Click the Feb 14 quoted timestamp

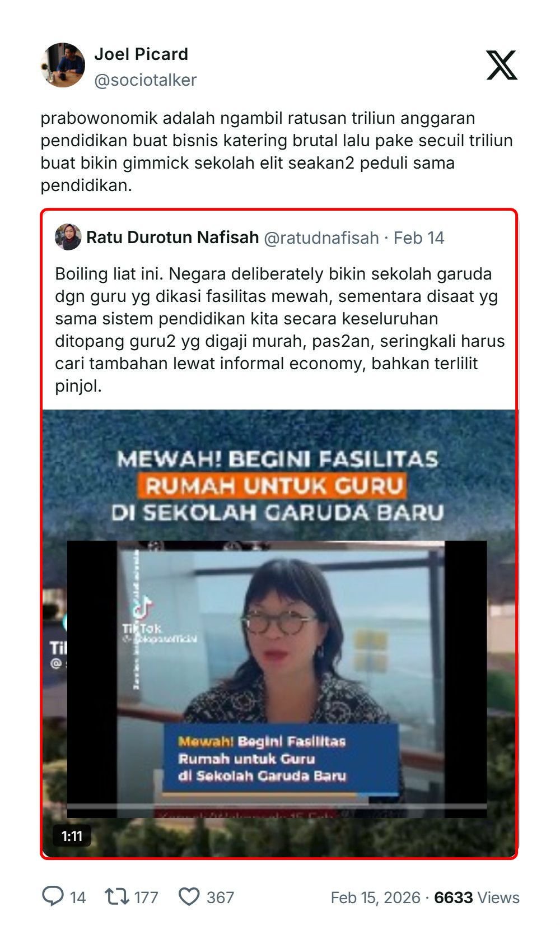pyautogui.click(x=419, y=238)
